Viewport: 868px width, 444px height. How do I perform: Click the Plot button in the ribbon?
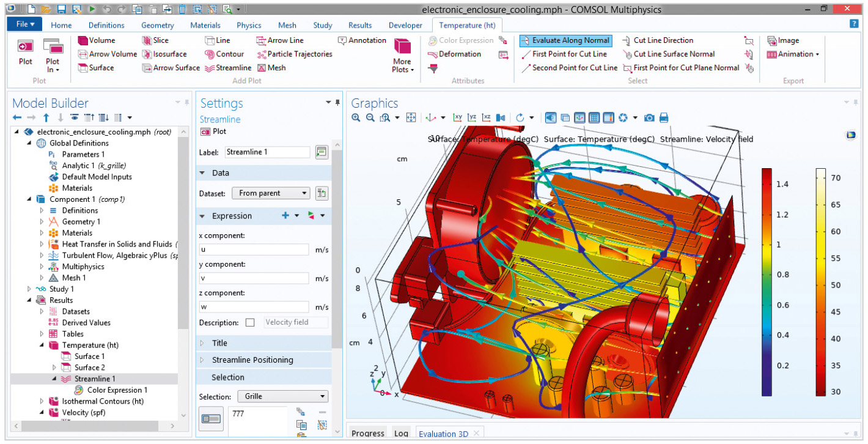click(x=25, y=53)
